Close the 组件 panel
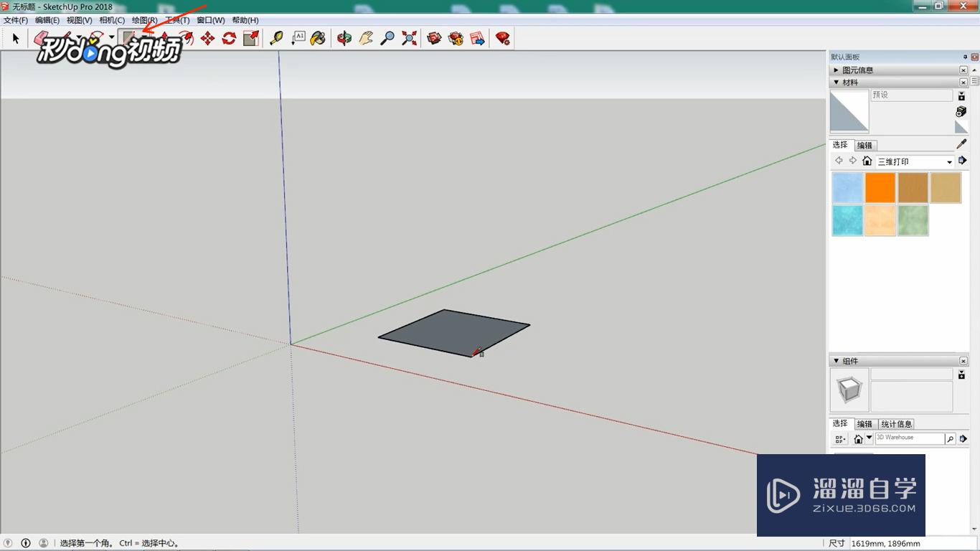The image size is (980, 551). click(x=963, y=361)
